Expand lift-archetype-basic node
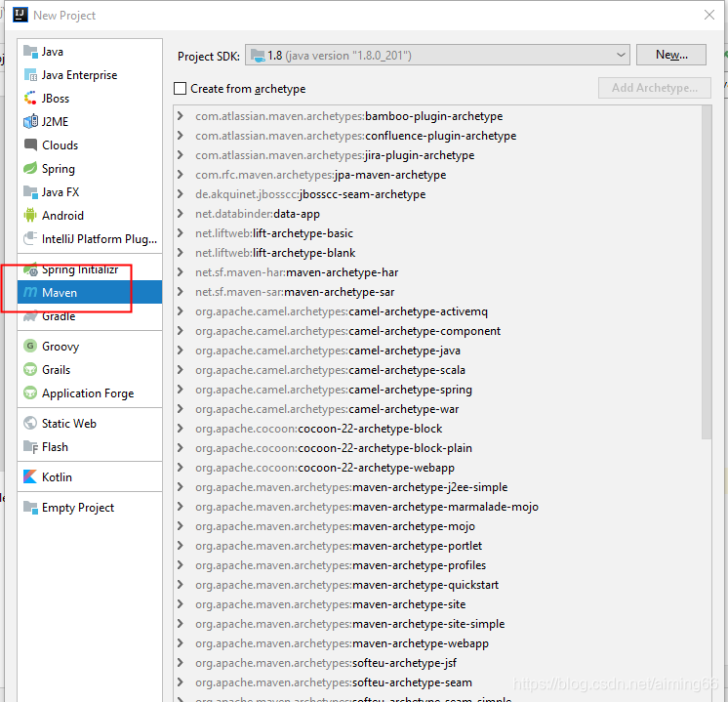Viewport: 728px width, 702px height. 181,233
